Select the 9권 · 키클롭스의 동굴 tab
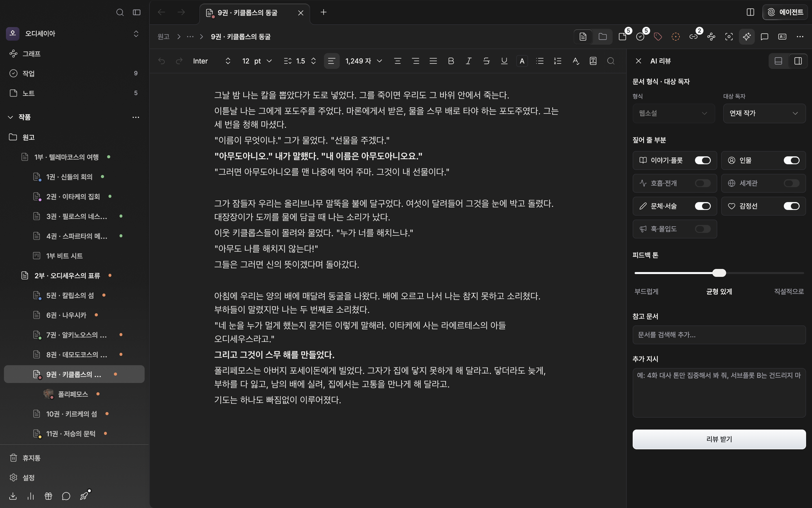812x508 pixels. pos(254,13)
